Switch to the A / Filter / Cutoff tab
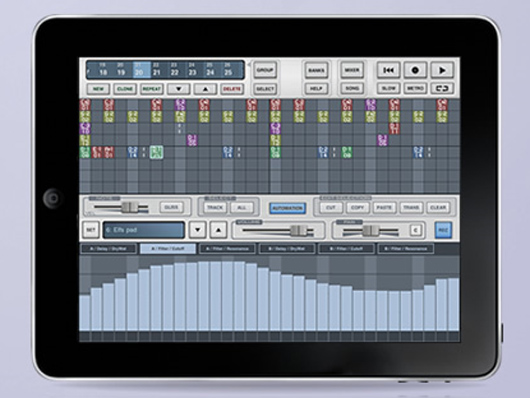The height and width of the screenshot is (398, 530). [168, 249]
